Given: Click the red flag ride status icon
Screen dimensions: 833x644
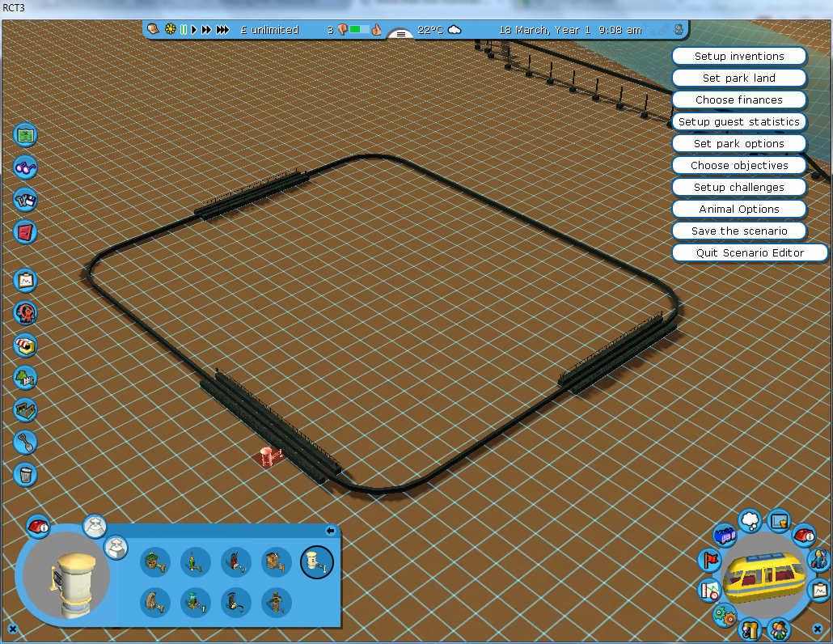Looking at the screenshot, I should 709,560.
